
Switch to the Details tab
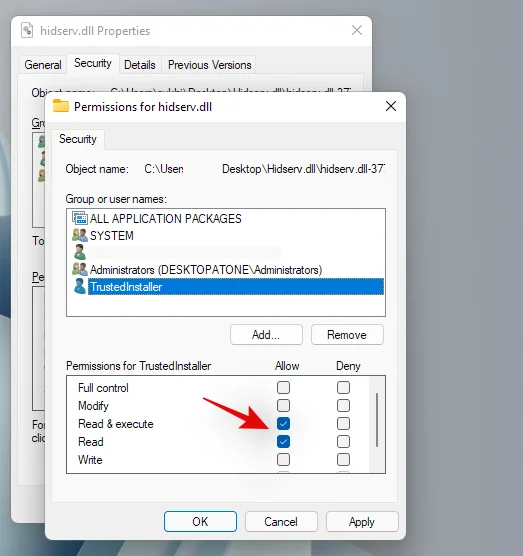(x=140, y=65)
